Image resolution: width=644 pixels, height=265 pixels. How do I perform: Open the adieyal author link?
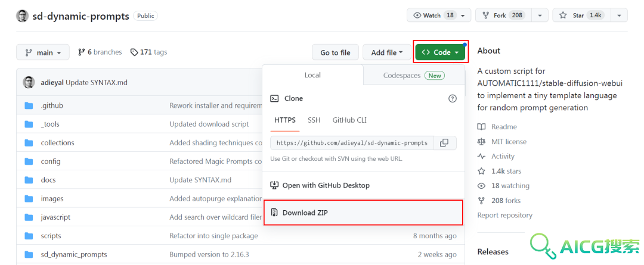tap(52, 82)
